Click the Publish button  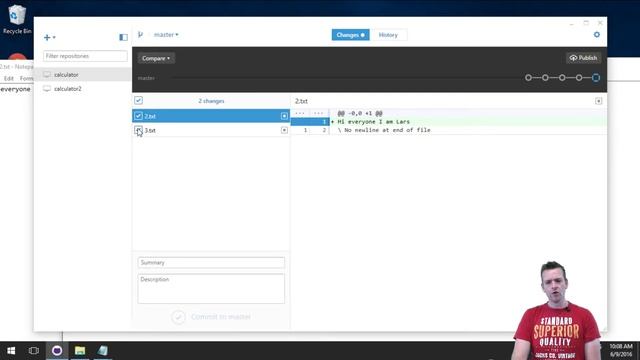pos(583,58)
